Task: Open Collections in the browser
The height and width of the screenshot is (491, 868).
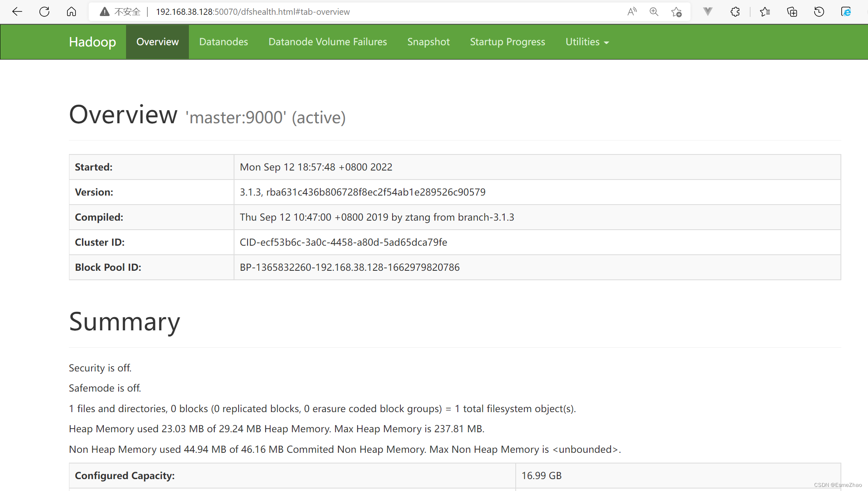Action: click(792, 12)
